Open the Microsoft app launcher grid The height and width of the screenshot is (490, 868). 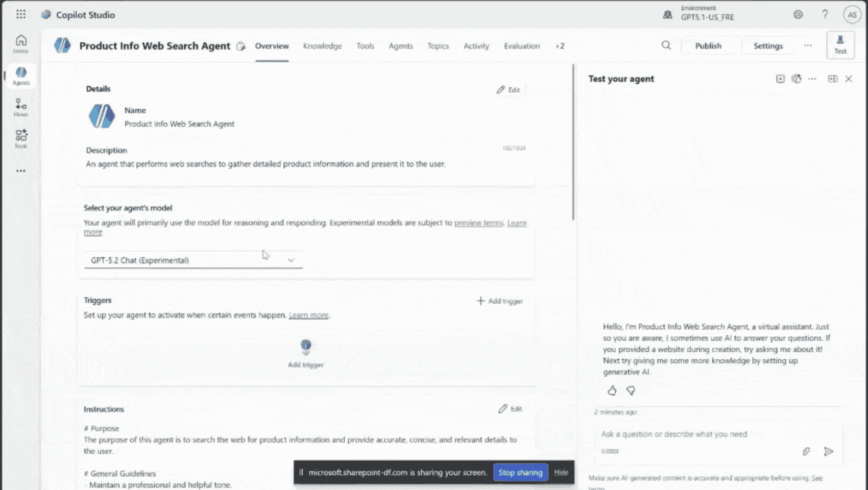tap(20, 14)
